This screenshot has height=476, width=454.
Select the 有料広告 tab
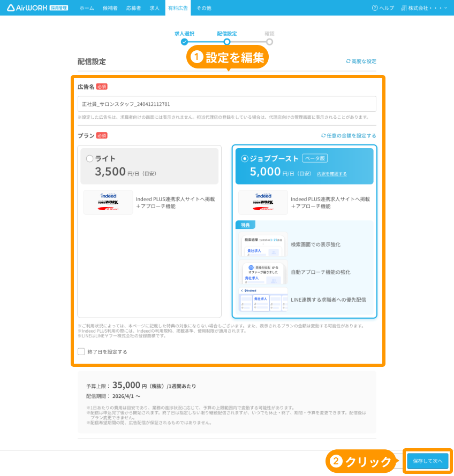point(178,8)
